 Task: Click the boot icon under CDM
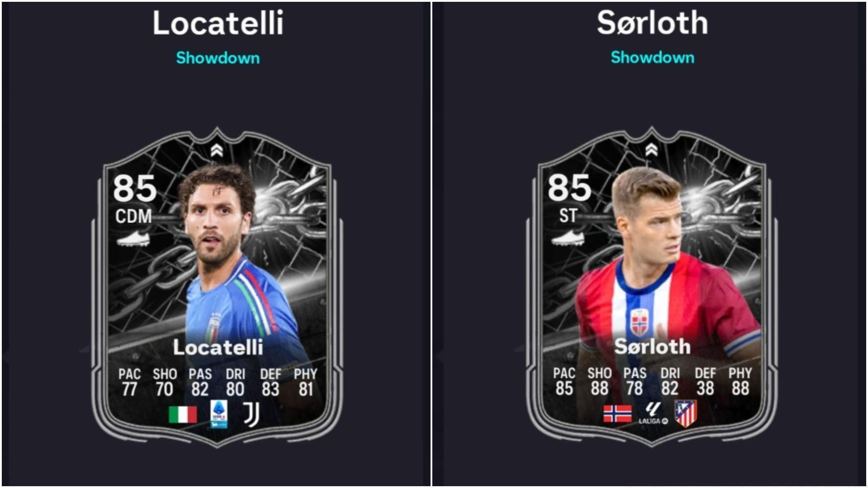133,239
